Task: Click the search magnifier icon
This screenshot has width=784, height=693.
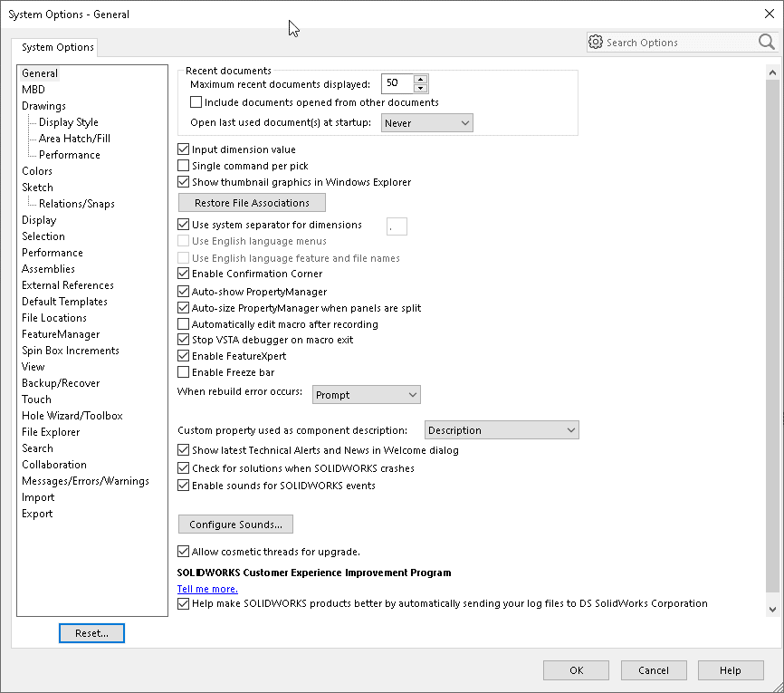Action: [x=766, y=42]
